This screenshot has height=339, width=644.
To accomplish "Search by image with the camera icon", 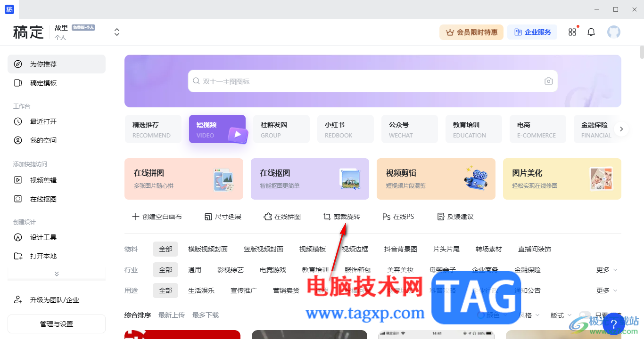I will pos(548,81).
